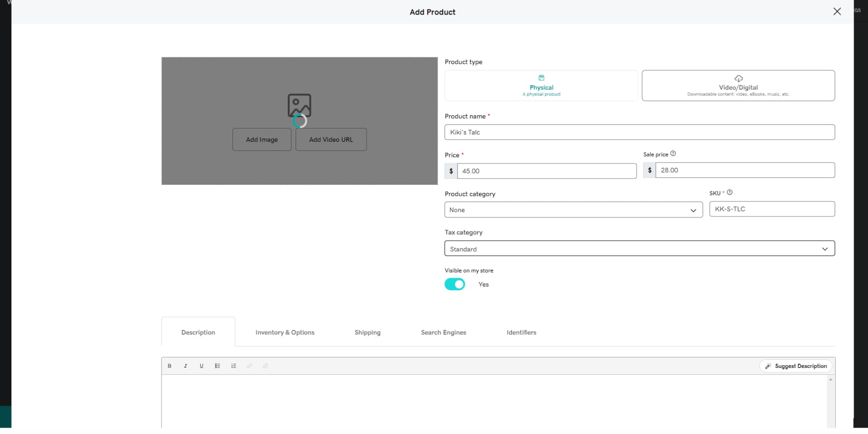Toggle underline formatting in description editor
The height and width of the screenshot is (434, 868).
click(201, 366)
